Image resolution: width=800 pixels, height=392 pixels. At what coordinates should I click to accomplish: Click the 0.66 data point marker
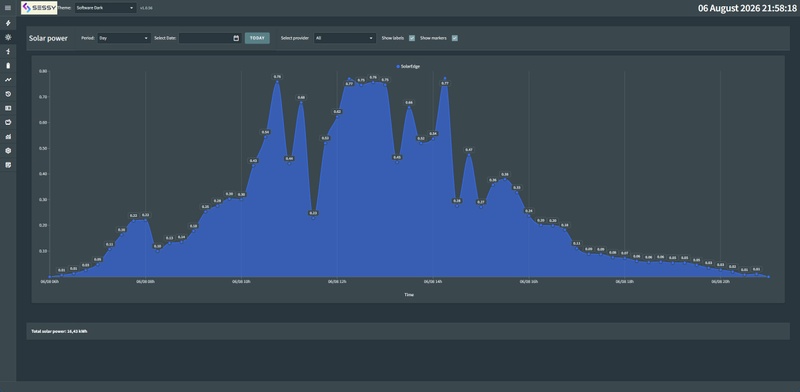tap(409, 107)
